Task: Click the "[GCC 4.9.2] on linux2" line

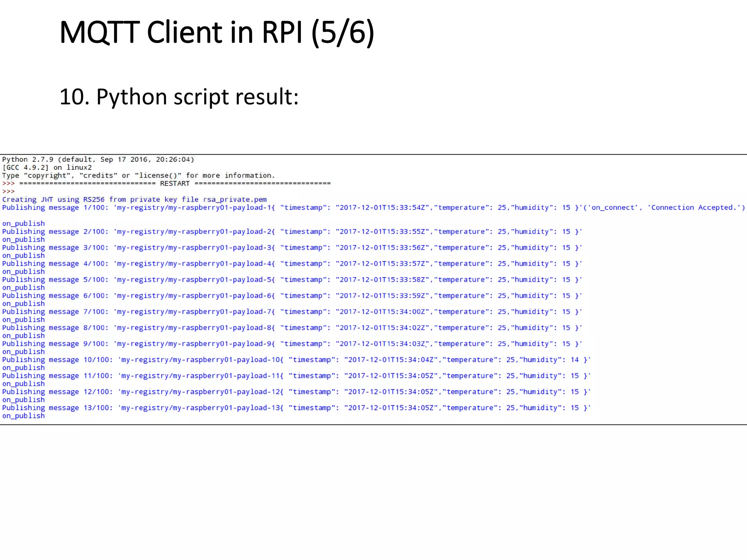Action: point(47,167)
